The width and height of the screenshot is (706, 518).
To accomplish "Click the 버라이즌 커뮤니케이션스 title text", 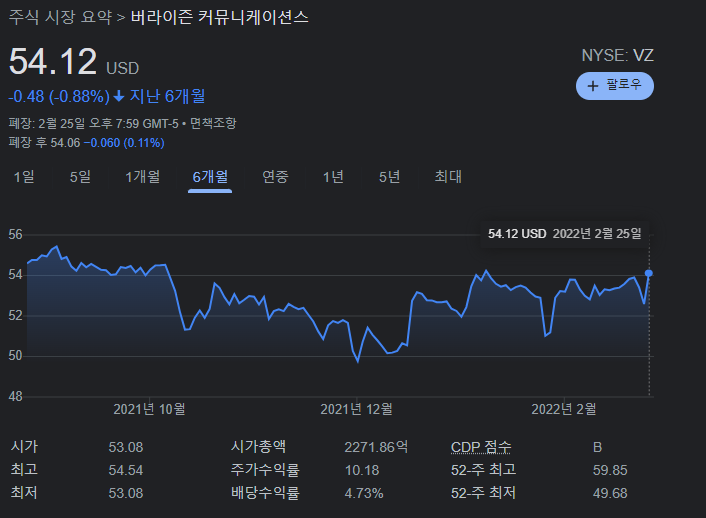I will (220, 17).
